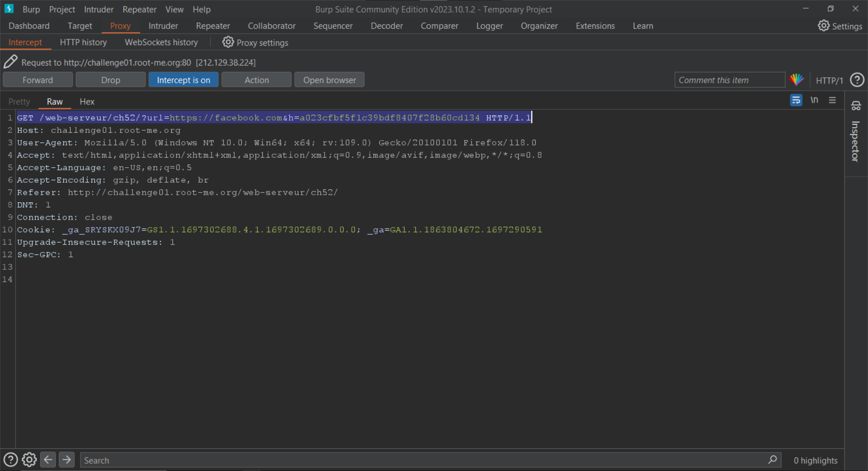Open the Decoder tab
The width and height of the screenshot is (868, 471).
[387, 26]
